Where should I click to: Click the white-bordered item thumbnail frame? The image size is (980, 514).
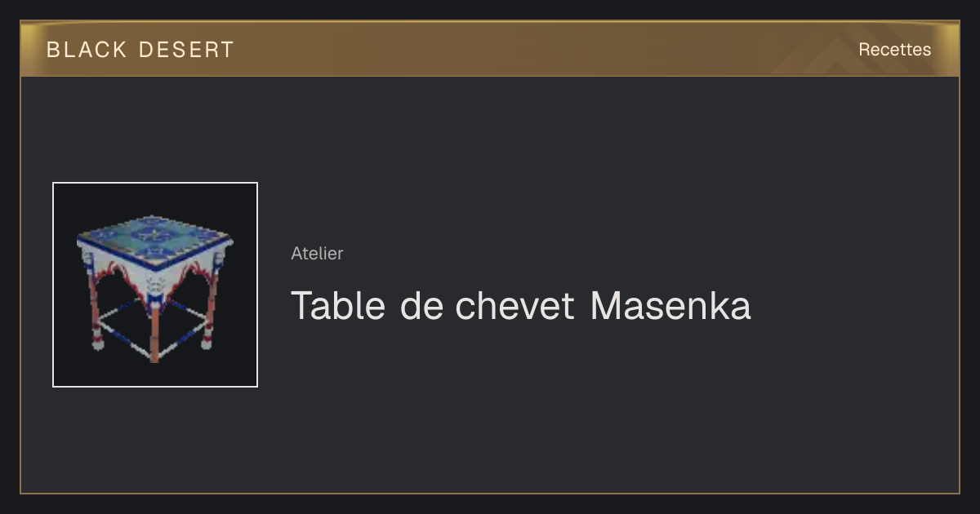coord(155,285)
